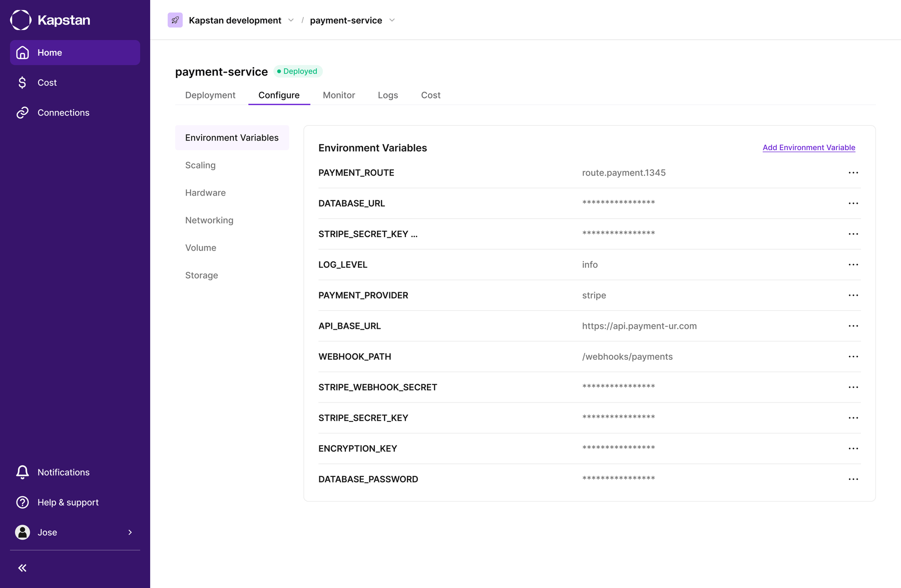This screenshot has height=588, width=901.
Task: Open the more options menu for DATABASE_URL
Action: [853, 203]
